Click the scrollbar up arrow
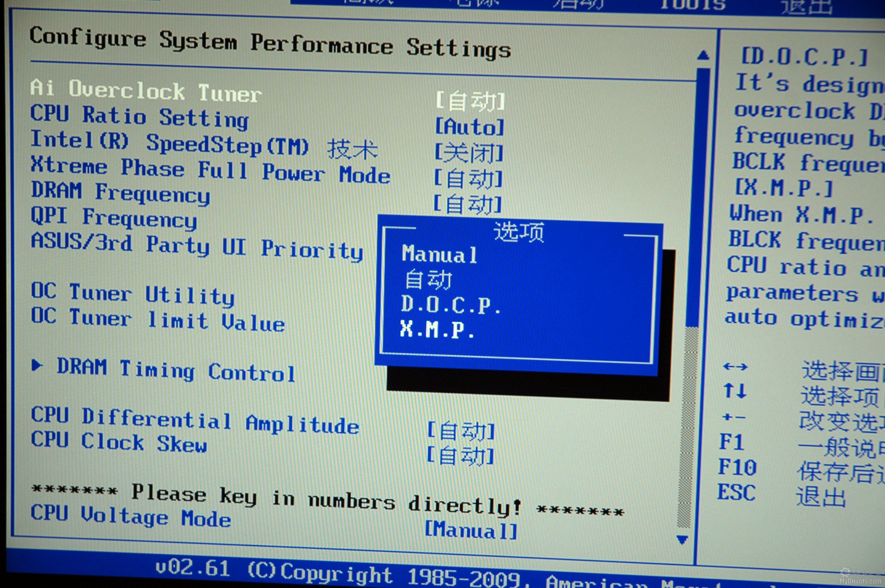 pyautogui.click(x=703, y=56)
